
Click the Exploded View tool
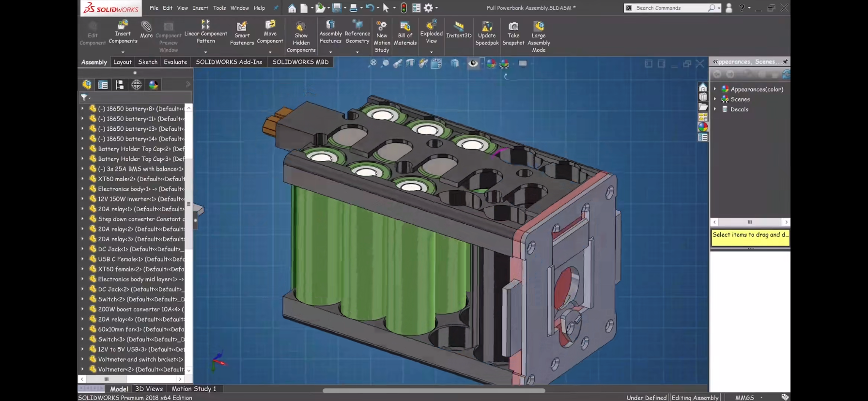click(431, 31)
